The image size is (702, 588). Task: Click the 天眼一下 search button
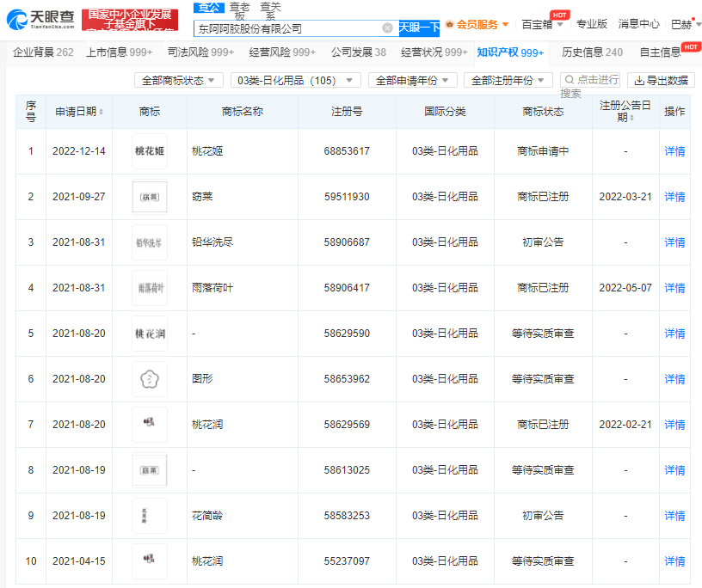(419, 28)
